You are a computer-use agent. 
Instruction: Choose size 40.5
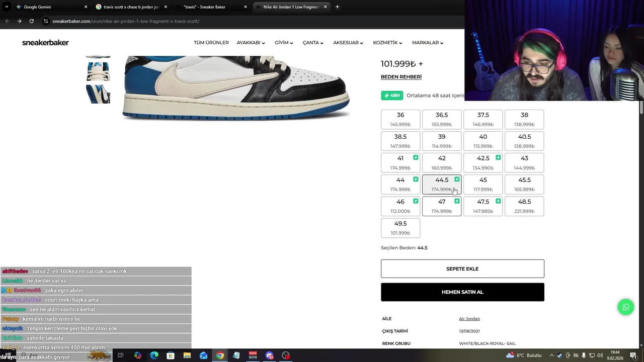click(x=524, y=141)
